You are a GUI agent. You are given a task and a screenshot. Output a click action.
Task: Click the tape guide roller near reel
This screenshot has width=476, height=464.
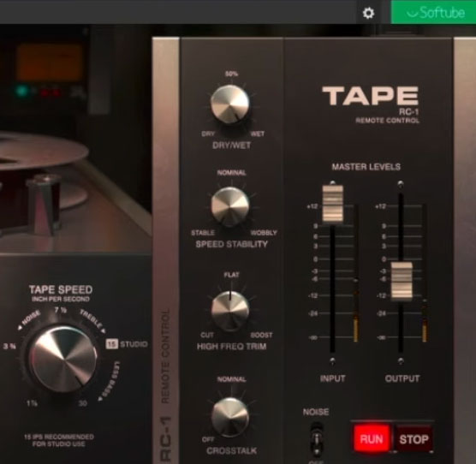[45, 205]
